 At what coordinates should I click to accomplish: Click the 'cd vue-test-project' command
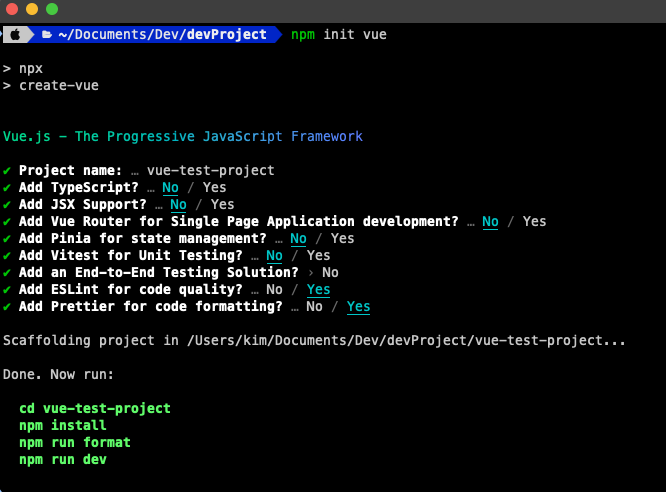[95, 408]
